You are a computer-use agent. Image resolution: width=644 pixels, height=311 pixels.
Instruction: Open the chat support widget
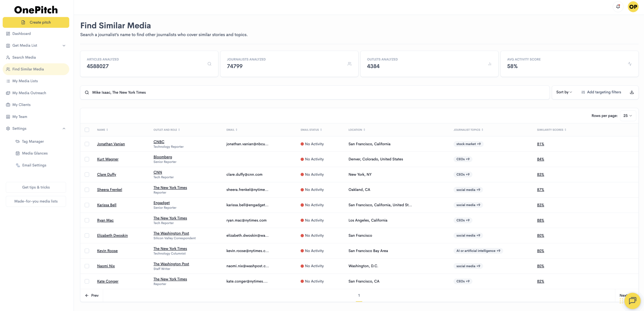(632, 301)
